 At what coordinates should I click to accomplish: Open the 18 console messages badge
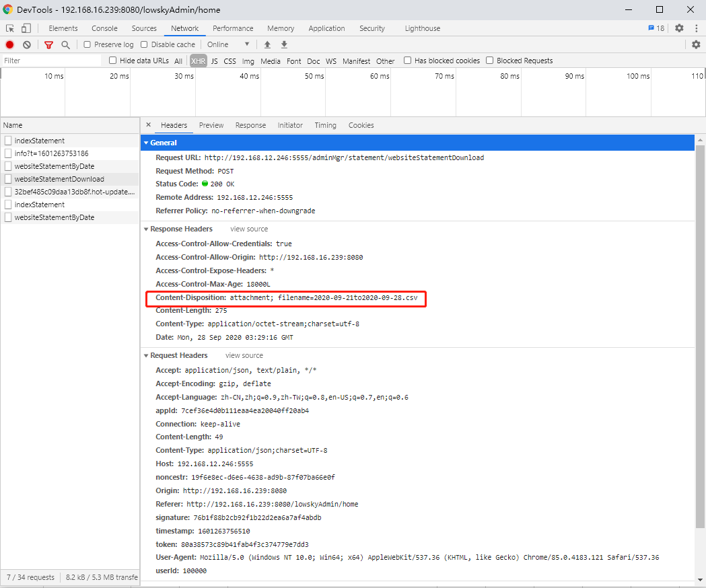click(x=656, y=28)
